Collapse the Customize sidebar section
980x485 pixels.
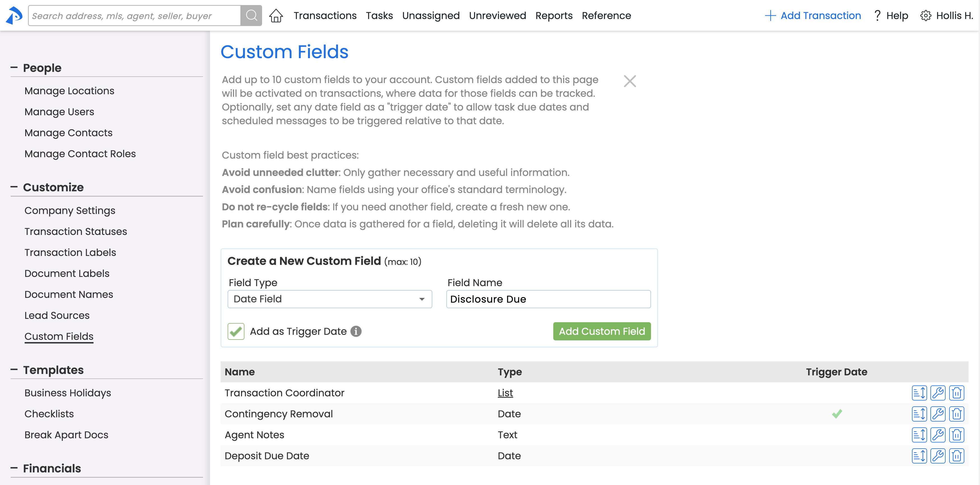[14, 187]
